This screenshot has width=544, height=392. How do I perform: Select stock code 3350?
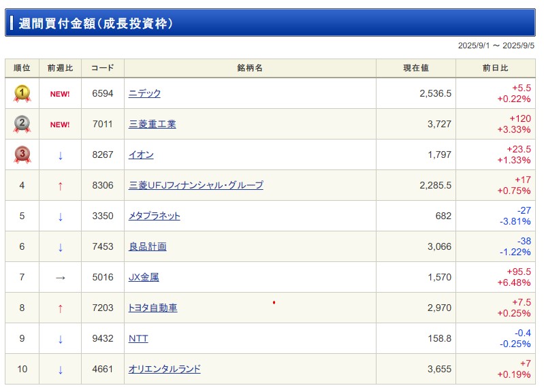[103, 216]
